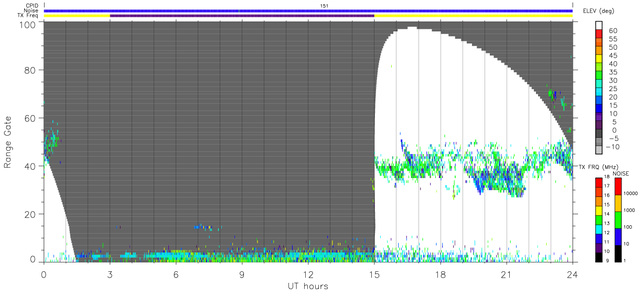Click the ELEV (deg) colorbar title
The width and height of the screenshot is (644, 297).
[598, 11]
